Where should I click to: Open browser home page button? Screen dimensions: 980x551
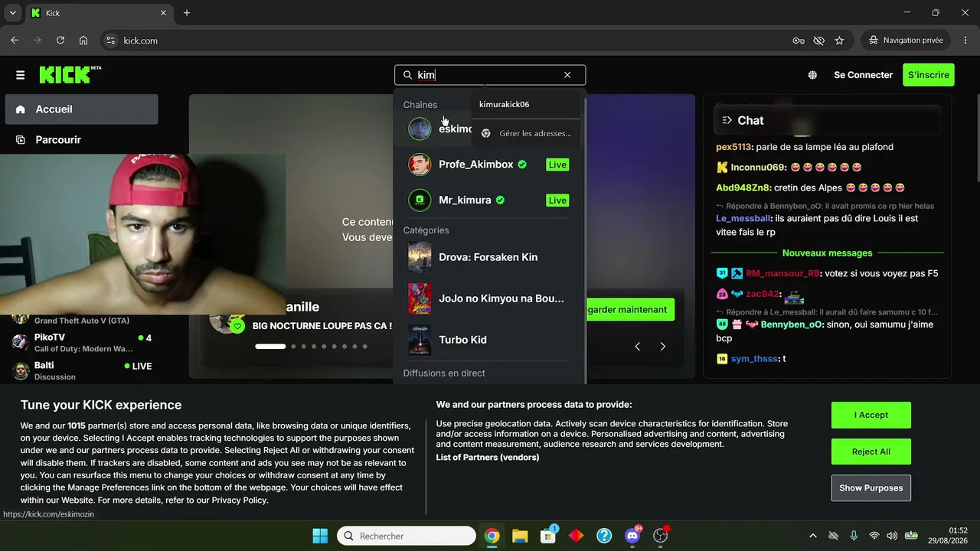[x=83, y=41]
